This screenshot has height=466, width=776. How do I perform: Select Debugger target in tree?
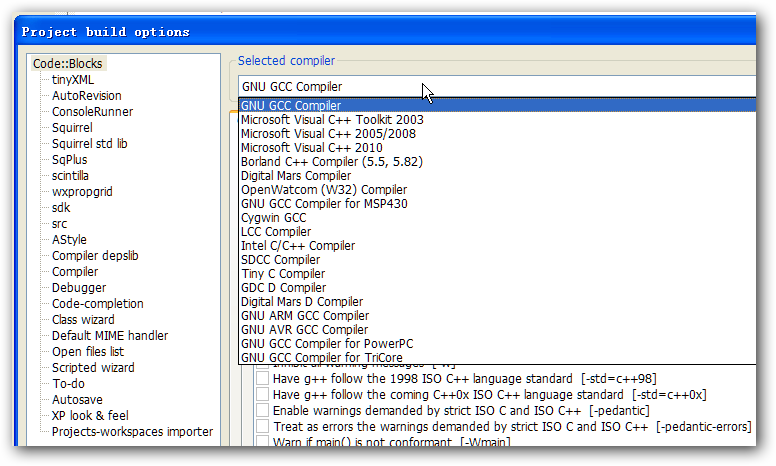click(79, 287)
